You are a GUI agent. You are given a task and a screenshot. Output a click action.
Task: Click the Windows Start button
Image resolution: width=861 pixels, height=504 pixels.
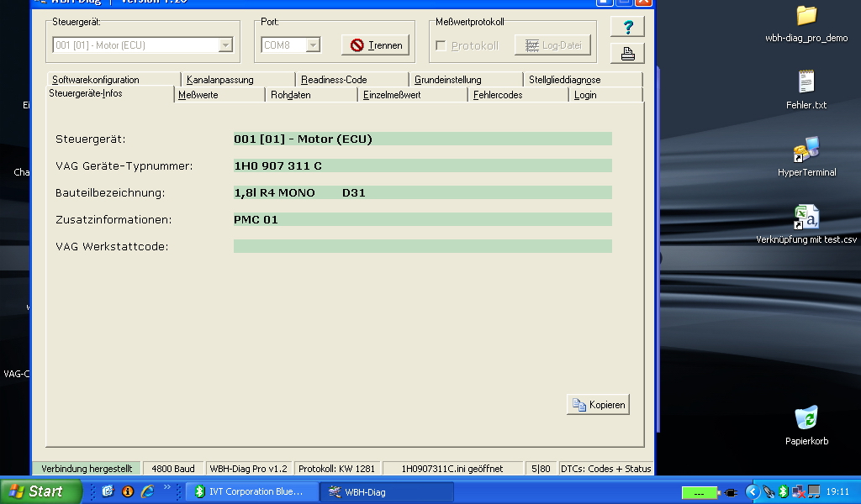[x=40, y=491]
